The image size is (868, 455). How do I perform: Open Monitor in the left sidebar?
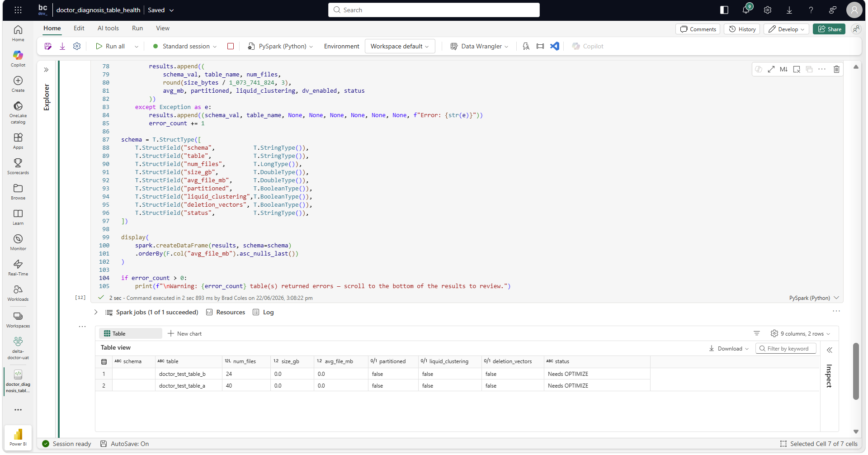click(18, 242)
